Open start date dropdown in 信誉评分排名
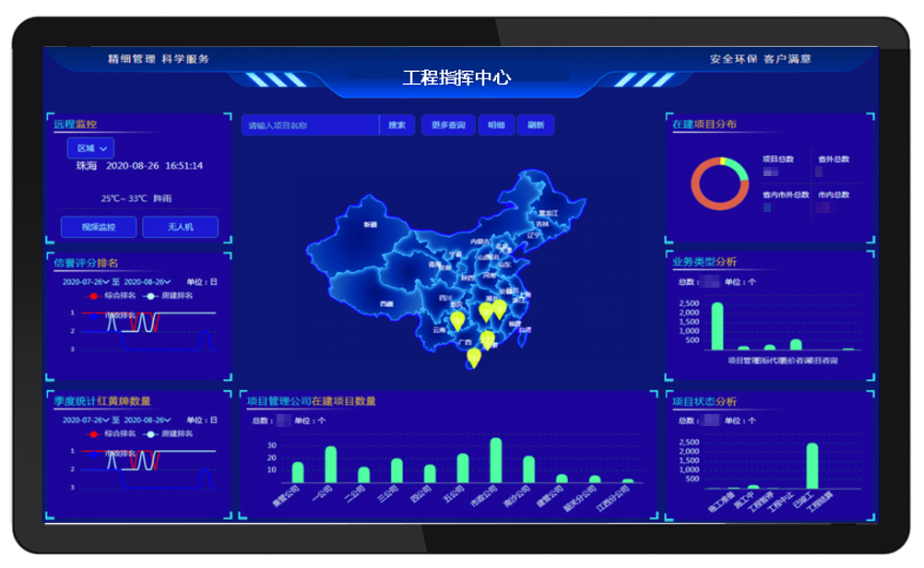This screenshot has width=924, height=568. coord(85,282)
